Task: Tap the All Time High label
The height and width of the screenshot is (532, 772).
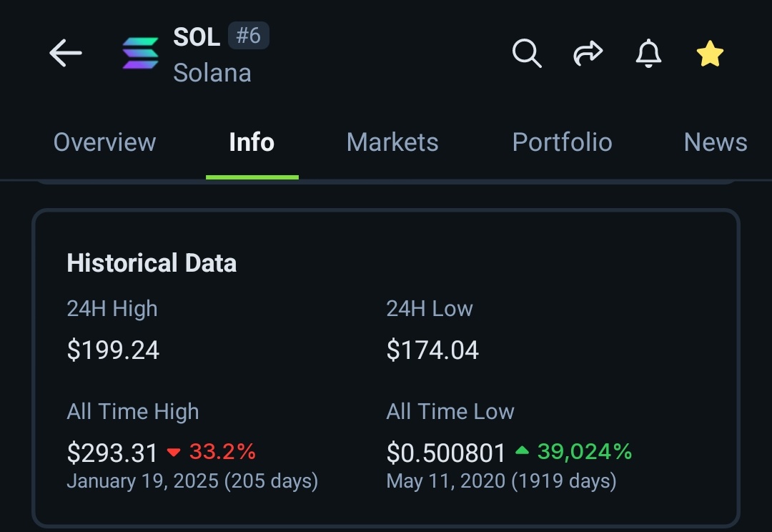Action: click(x=133, y=411)
